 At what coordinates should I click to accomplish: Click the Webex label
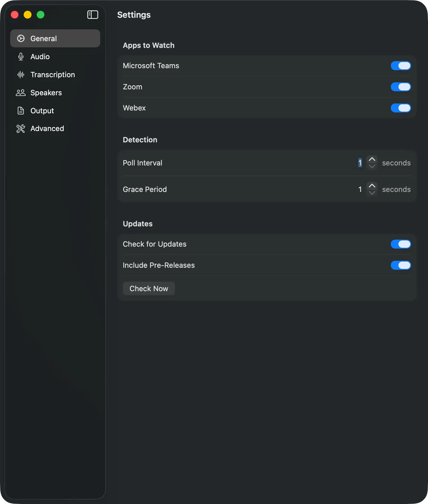(134, 108)
